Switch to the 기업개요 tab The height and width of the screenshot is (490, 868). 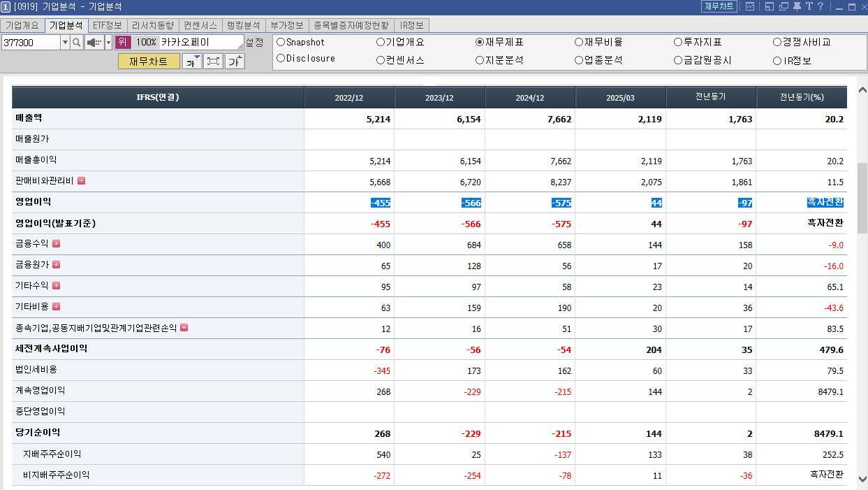[x=22, y=25]
